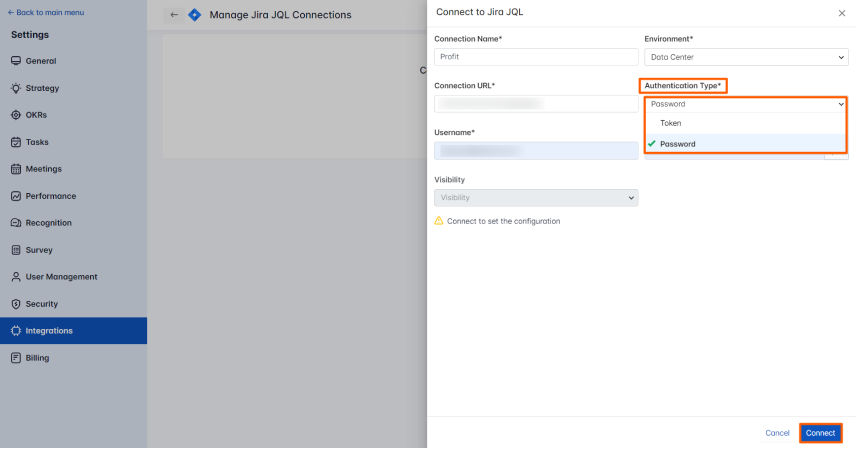This screenshot has width=856, height=449.
Task: Click the green checkmark next to Password
Action: click(x=651, y=144)
